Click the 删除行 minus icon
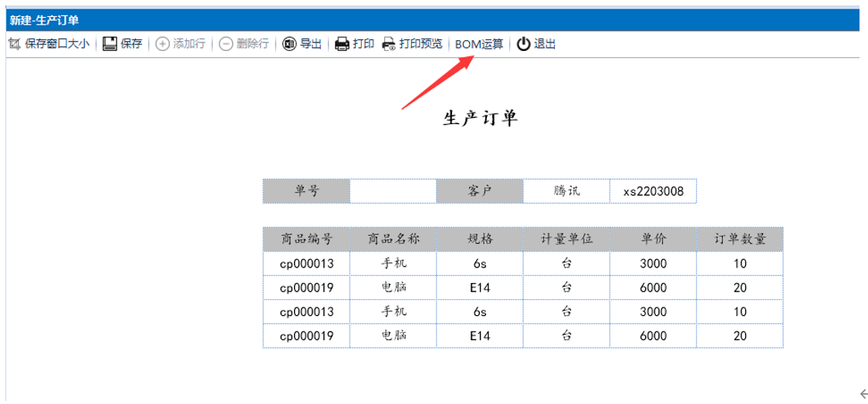The image size is (868, 404). tap(226, 44)
